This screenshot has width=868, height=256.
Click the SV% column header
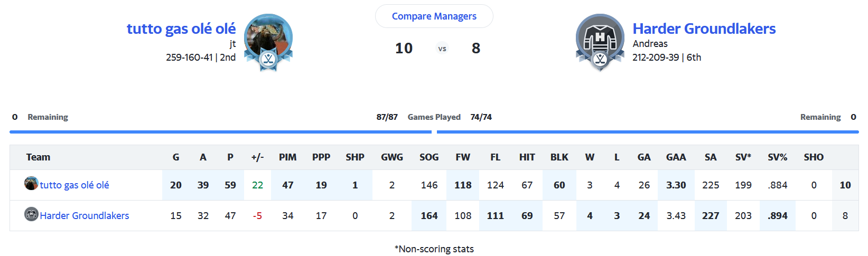click(777, 157)
